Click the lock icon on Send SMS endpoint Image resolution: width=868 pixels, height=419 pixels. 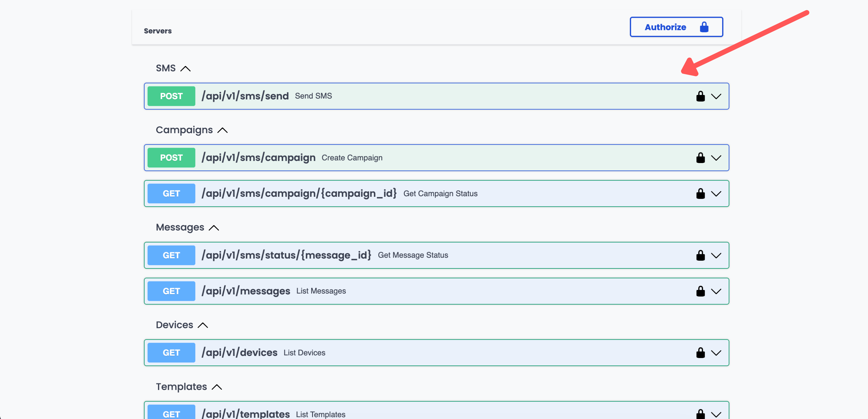pyautogui.click(x=701, y=96)
